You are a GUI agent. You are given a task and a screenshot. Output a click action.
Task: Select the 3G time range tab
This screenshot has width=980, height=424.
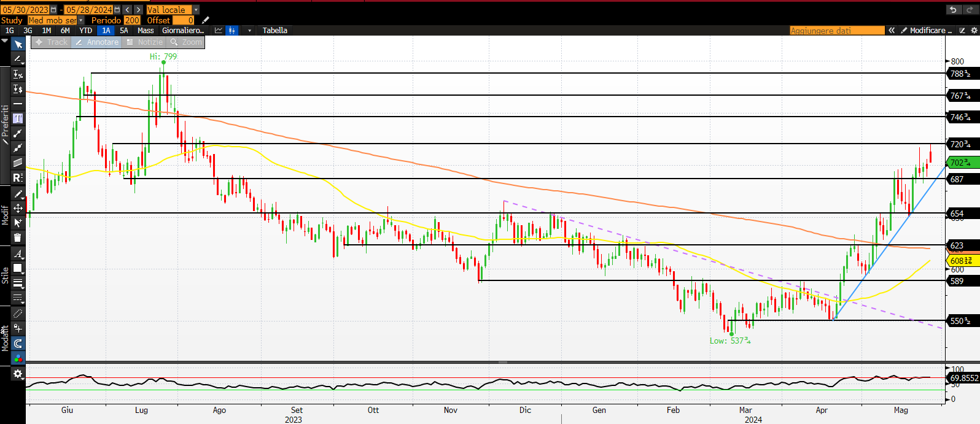(28, 30)
